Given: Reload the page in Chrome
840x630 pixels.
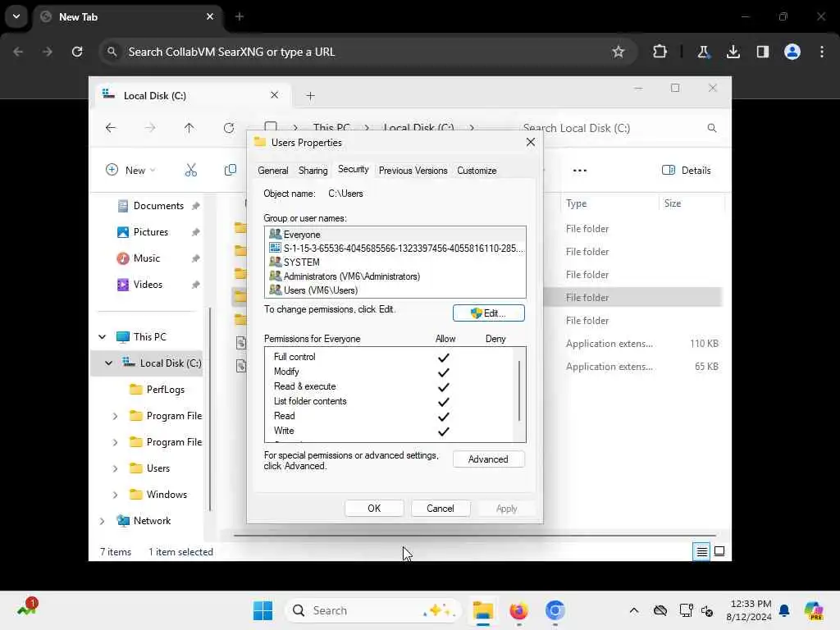Looking at the screenshot, I should 77,52.
